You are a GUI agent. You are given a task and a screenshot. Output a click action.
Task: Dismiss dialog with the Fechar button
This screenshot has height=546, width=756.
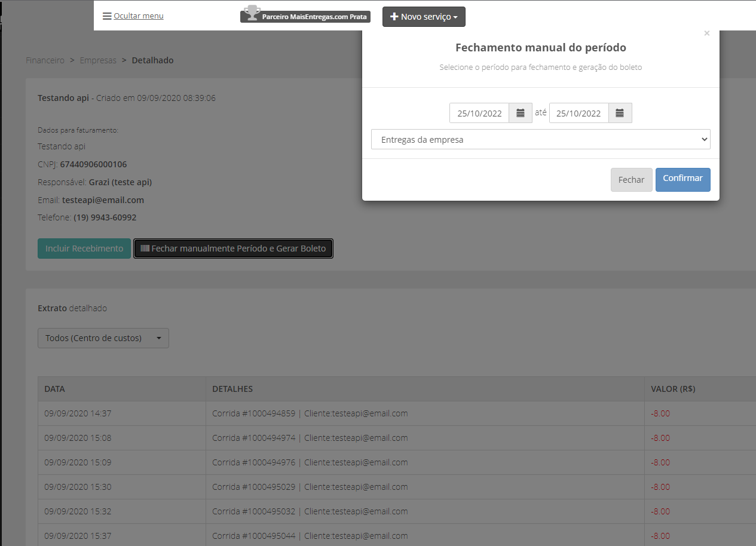point(632,180)
